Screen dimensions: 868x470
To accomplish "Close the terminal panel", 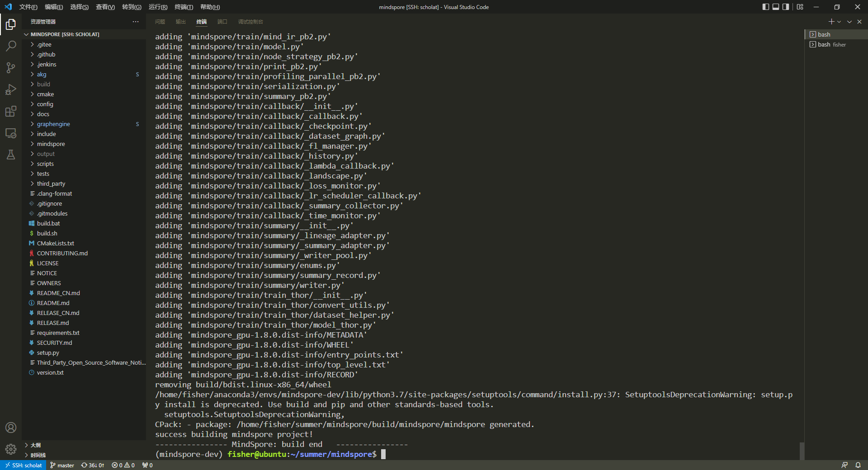I will (859, 22).
